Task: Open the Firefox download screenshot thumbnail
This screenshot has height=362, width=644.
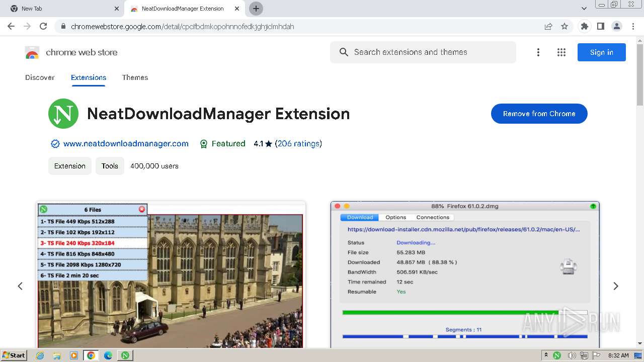Action: click(465, 275)
